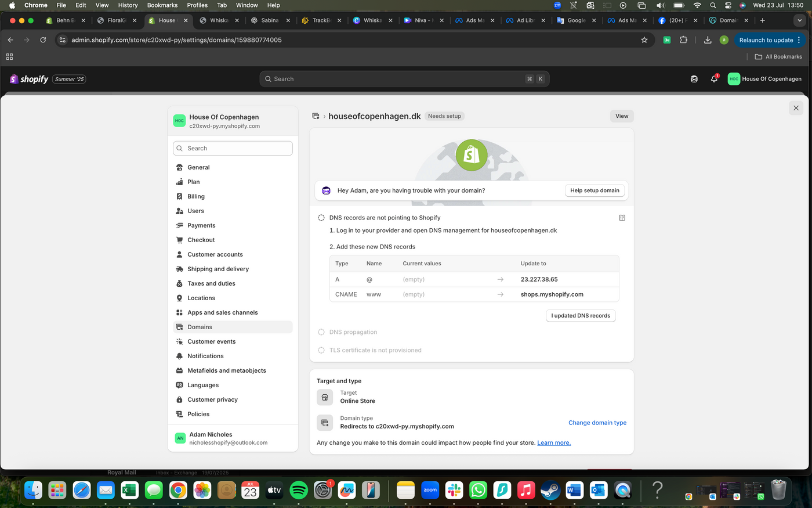Close the settings panel with X
Viewport: 812px width, 508px height.
(x=796, y=108)
